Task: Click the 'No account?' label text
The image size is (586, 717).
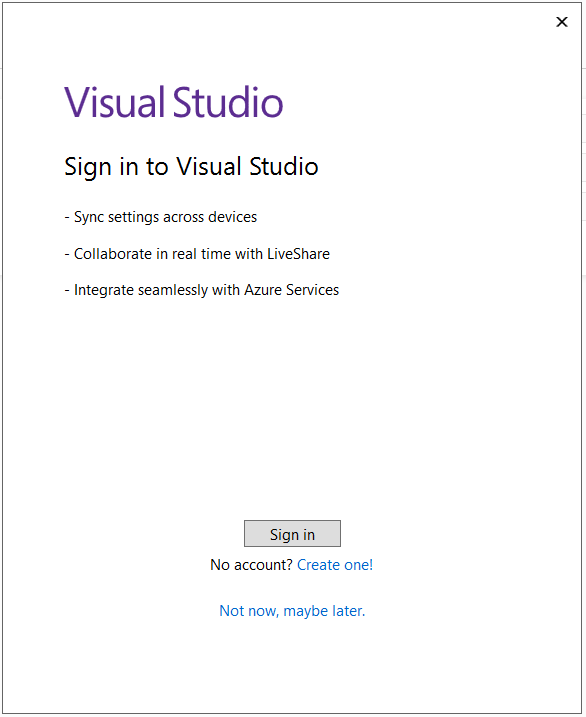Action: [251, 565]
